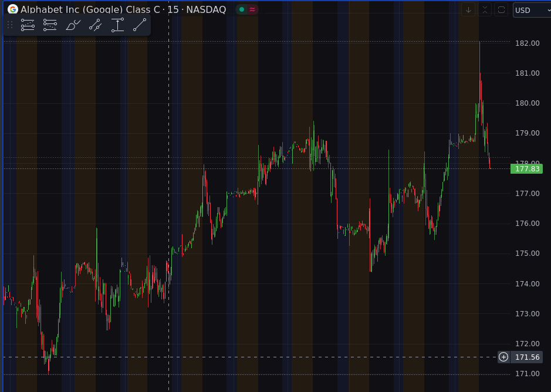Click the 176.00 price axis label

527,223
